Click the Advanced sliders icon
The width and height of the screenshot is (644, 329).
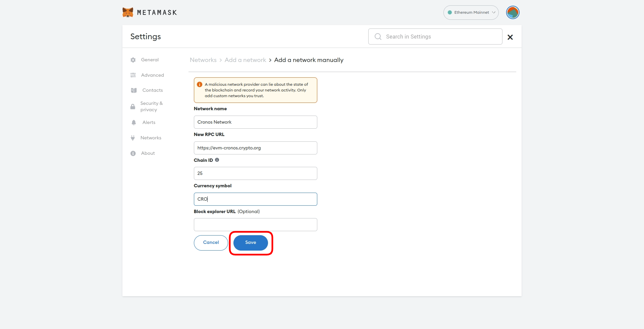tap(133, 75)
